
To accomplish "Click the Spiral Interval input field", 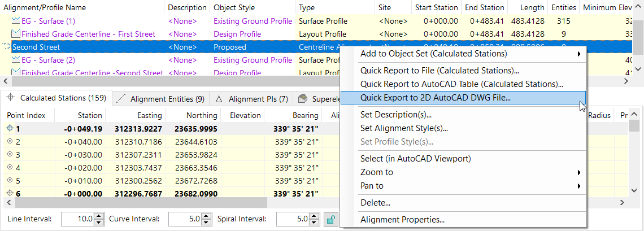I will pos(293,219).
